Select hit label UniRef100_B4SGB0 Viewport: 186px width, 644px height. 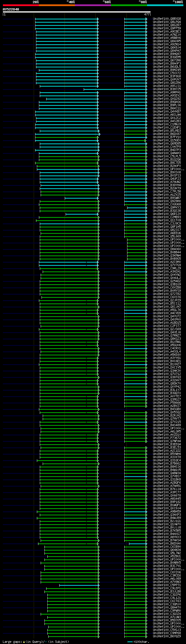tap(167, 409)
